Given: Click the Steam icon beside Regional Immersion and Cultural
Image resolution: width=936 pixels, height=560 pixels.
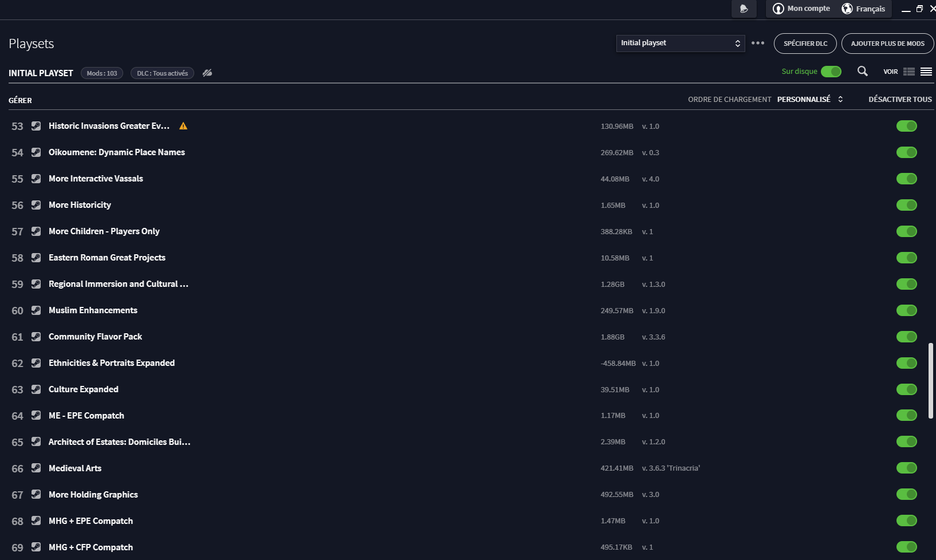Looking at the screenshot, I should (x=36, y=284).
